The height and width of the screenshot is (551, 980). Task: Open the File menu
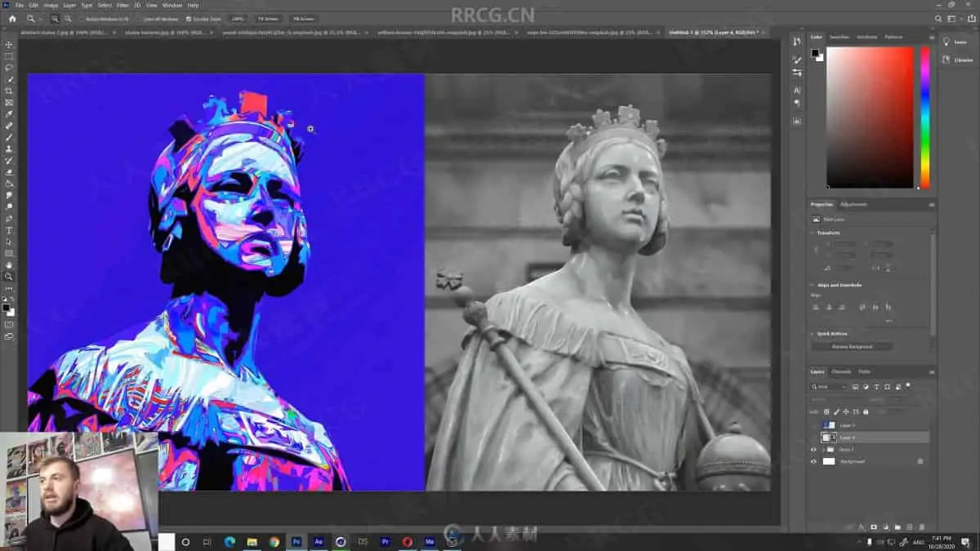pos(19,5)
